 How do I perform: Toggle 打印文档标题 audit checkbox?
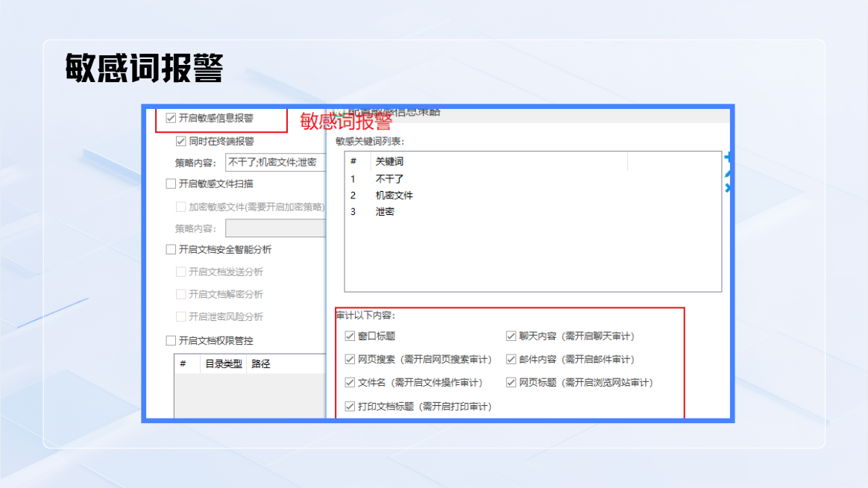point(350,407)
